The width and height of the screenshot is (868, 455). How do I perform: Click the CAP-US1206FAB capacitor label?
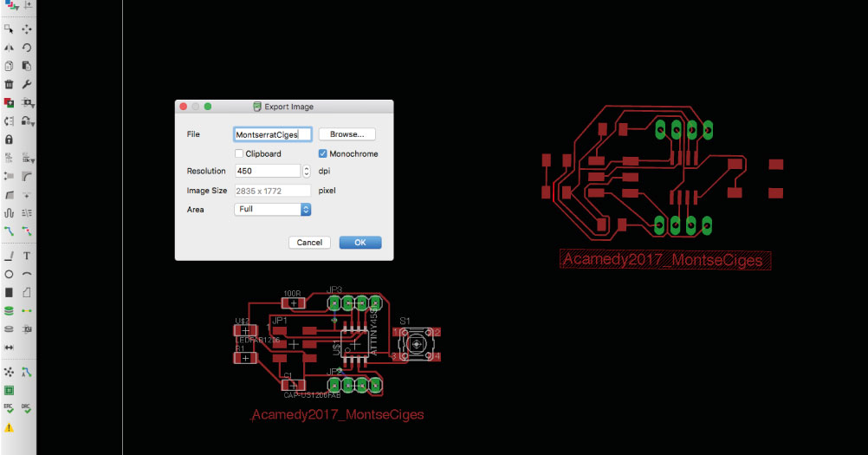312,395
